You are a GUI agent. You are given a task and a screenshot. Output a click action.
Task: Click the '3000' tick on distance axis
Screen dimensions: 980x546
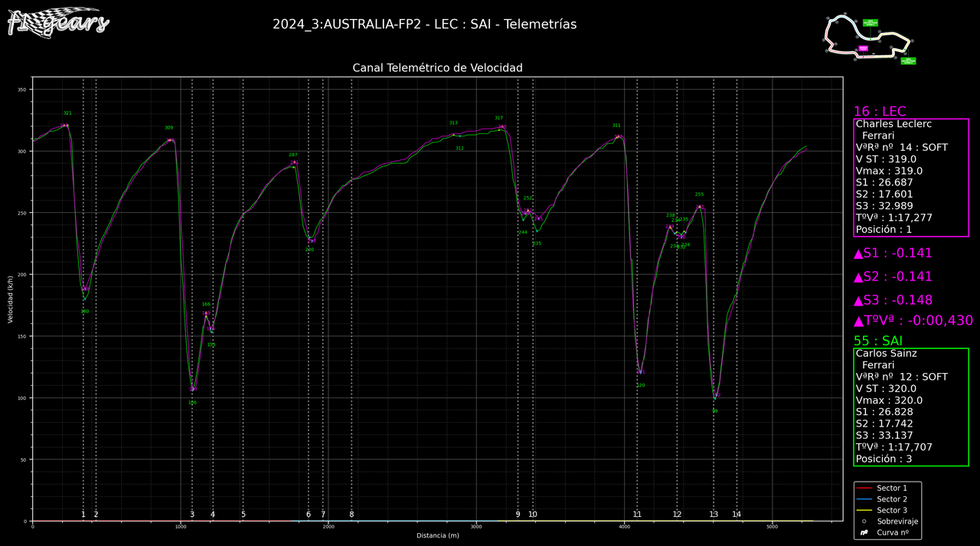476,526
